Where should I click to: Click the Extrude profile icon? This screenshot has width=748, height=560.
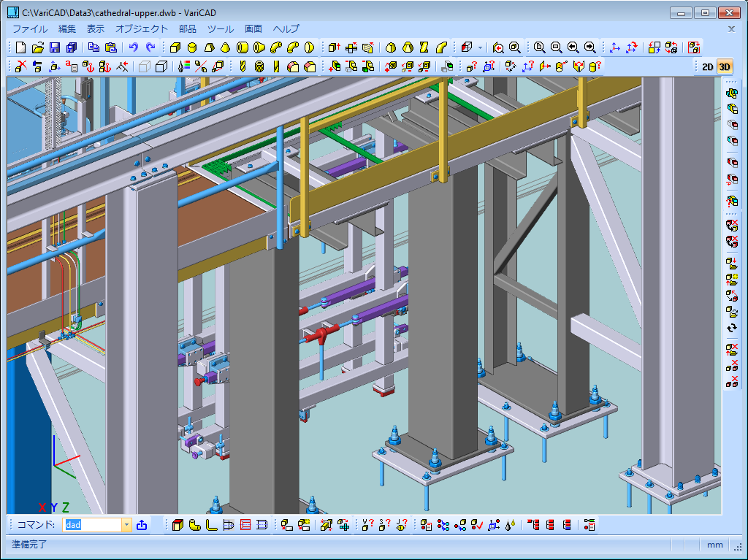(334, 47)
